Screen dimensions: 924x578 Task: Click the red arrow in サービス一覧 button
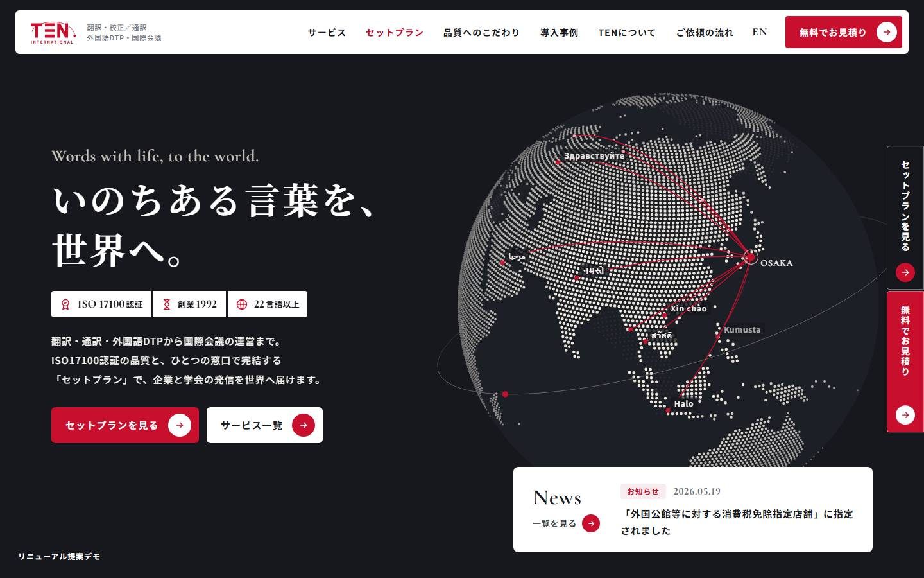304,425
